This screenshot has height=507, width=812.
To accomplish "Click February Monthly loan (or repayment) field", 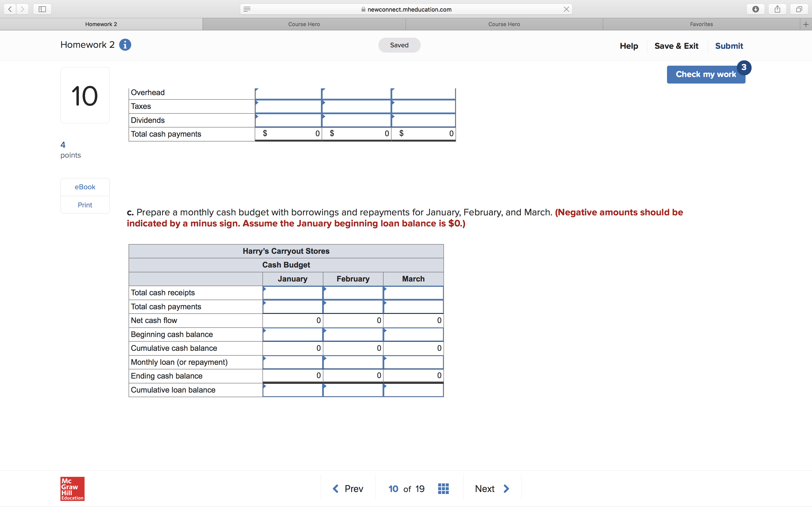I will [x=353, y=362].
